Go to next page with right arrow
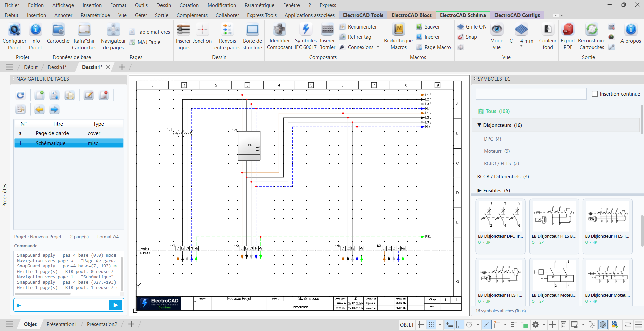The width and height of the screenshot is (644, 331). click(x=54, y=110)
